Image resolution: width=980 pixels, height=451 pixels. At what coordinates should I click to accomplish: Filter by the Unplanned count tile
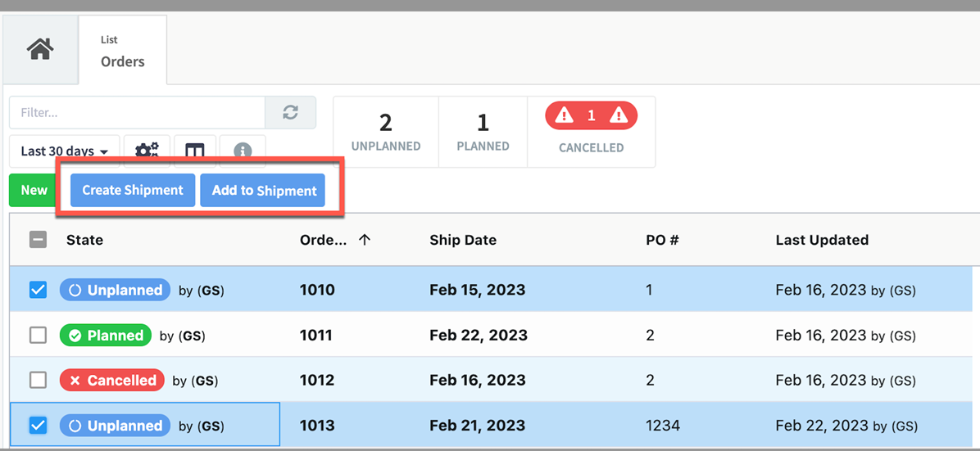click(386, 132)
